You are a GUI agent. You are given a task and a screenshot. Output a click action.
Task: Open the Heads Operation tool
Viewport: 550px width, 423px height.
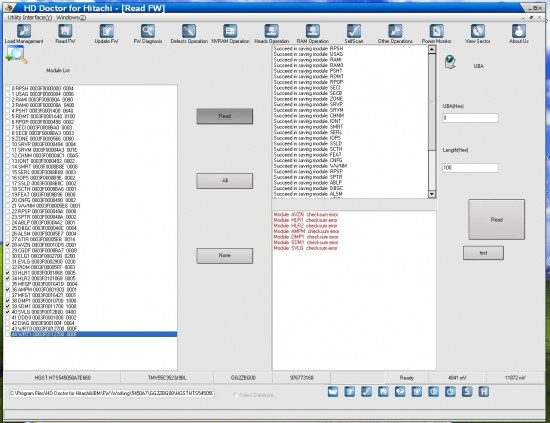[x=271, y=34]
